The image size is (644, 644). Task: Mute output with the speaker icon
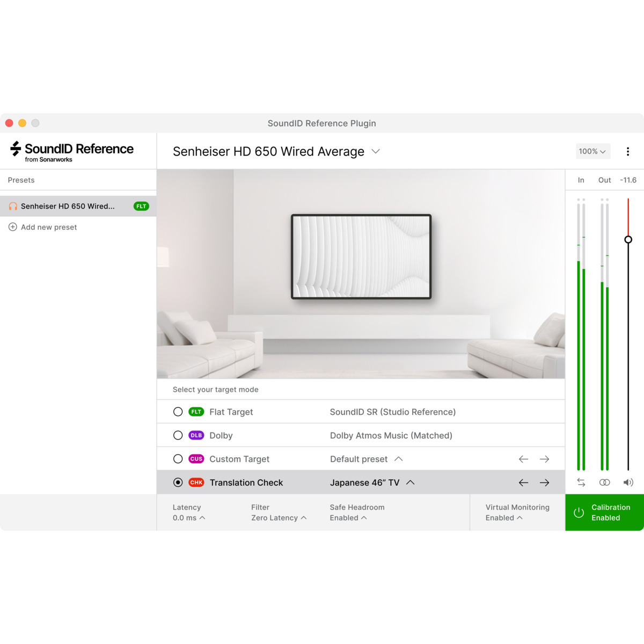[628, 482]
